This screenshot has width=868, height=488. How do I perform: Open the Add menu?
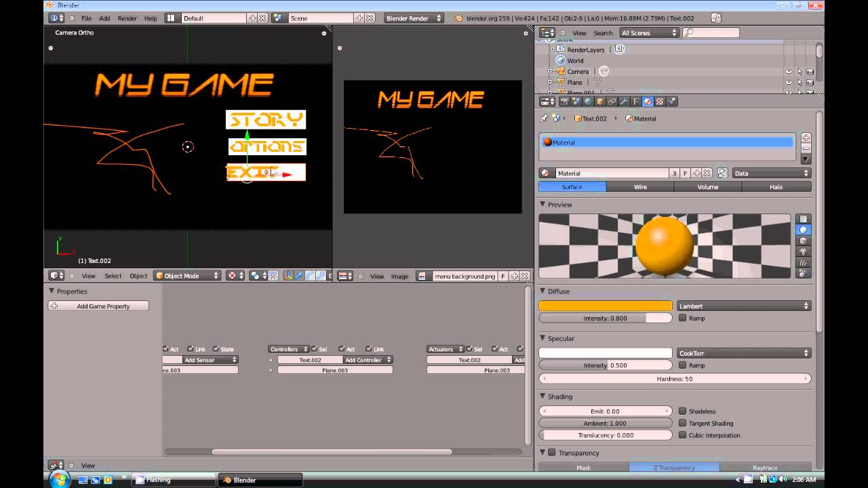point(104,18)
